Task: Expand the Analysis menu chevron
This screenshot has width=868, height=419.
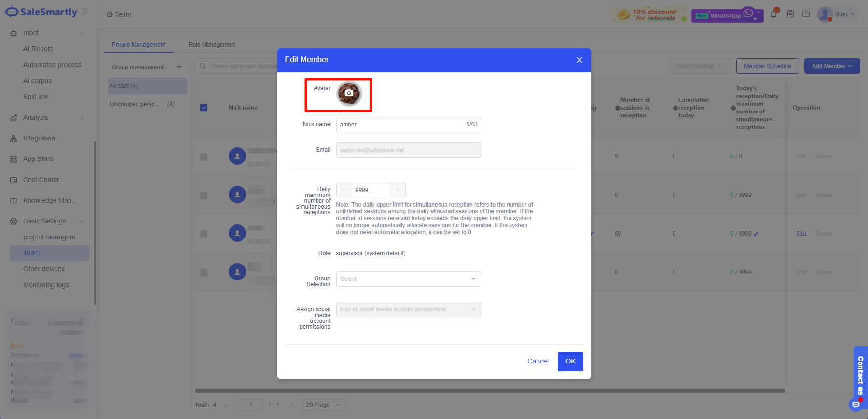Action: [82, 118]
